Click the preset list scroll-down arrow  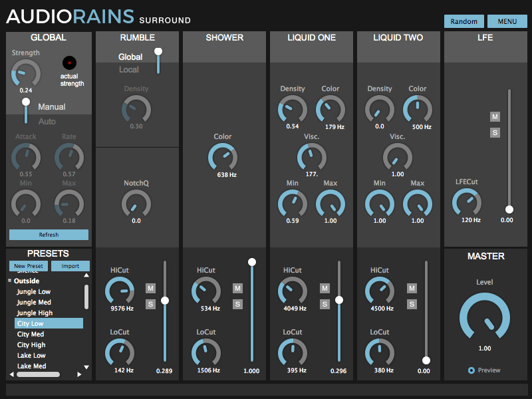tap(86, 367)
